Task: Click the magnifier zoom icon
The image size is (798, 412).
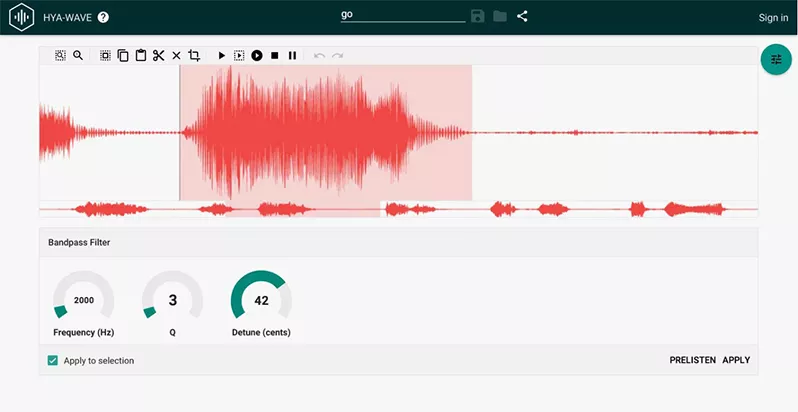Action: coord(78,56)
